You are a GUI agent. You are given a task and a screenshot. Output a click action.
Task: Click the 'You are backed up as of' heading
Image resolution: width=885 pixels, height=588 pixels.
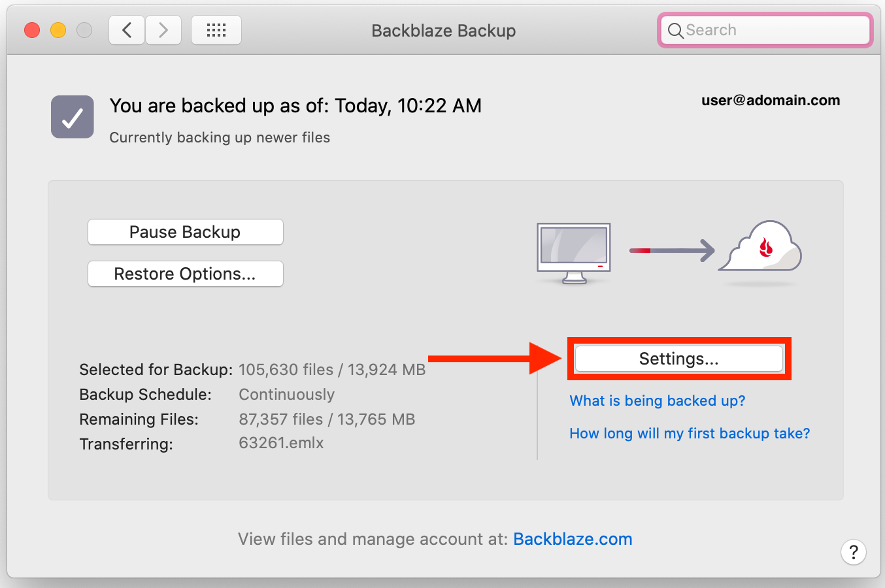pyautogui.click(x=295, y=106)
